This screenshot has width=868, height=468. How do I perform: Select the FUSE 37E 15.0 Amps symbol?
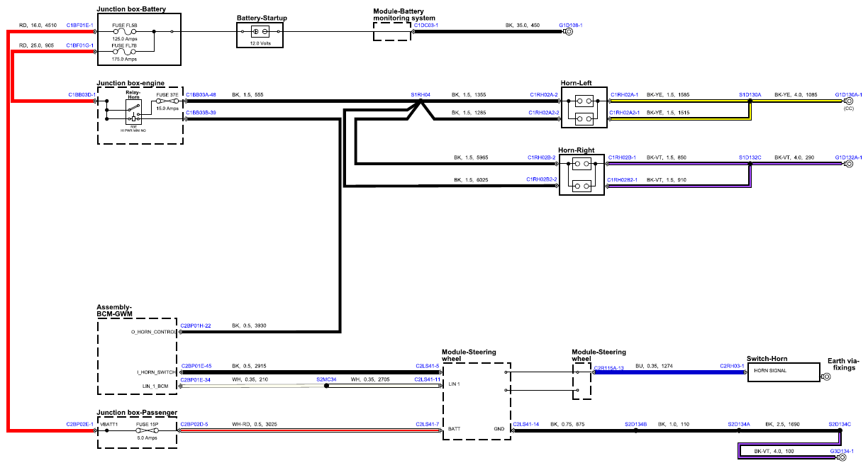[x=167, y=101]
